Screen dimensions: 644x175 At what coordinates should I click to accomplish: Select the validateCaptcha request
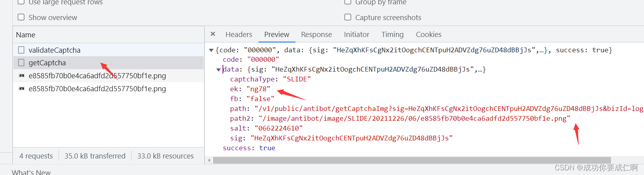coord(109,50)
